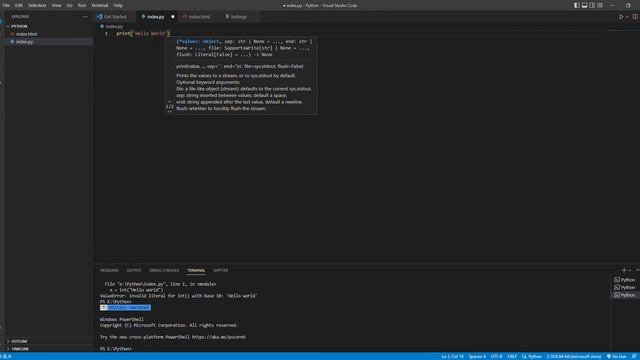Open the PROBLEMS panel tab
The height and width of the screenshot is (360, 640).
109,270
